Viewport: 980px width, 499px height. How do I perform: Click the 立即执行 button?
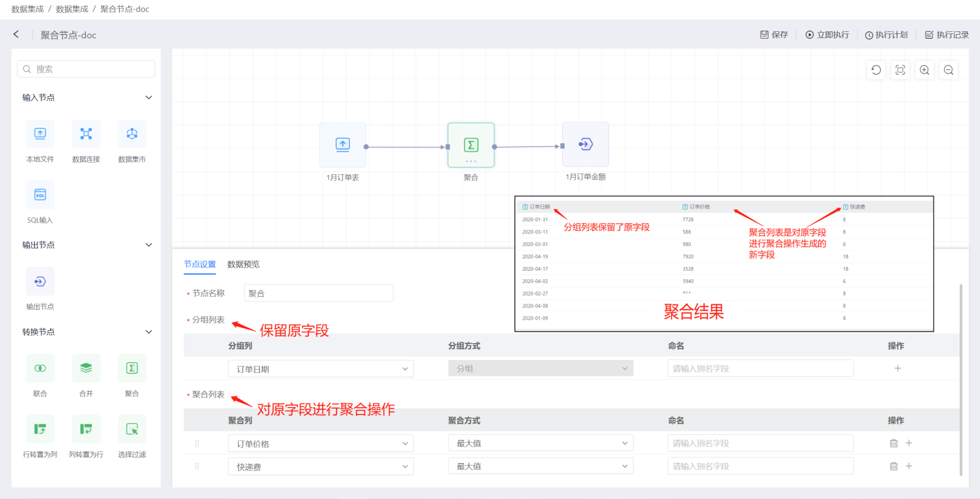(827, 35)
